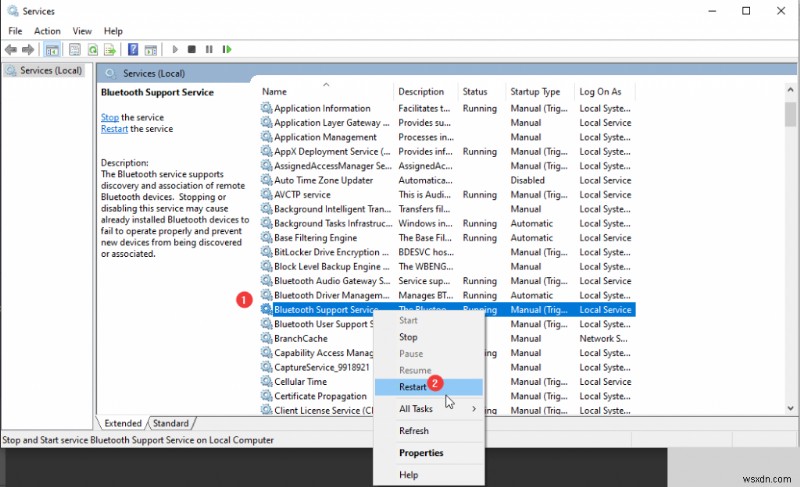The width and height of the screenshot is (800, 487).
Task: Open the File menu
Action: [15, 31]
